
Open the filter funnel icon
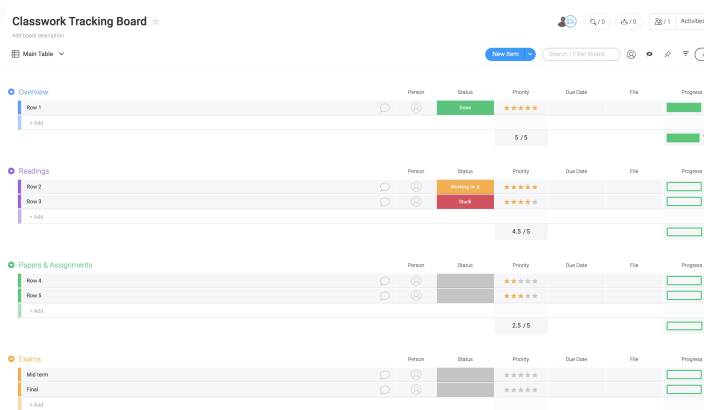(685, 54)
